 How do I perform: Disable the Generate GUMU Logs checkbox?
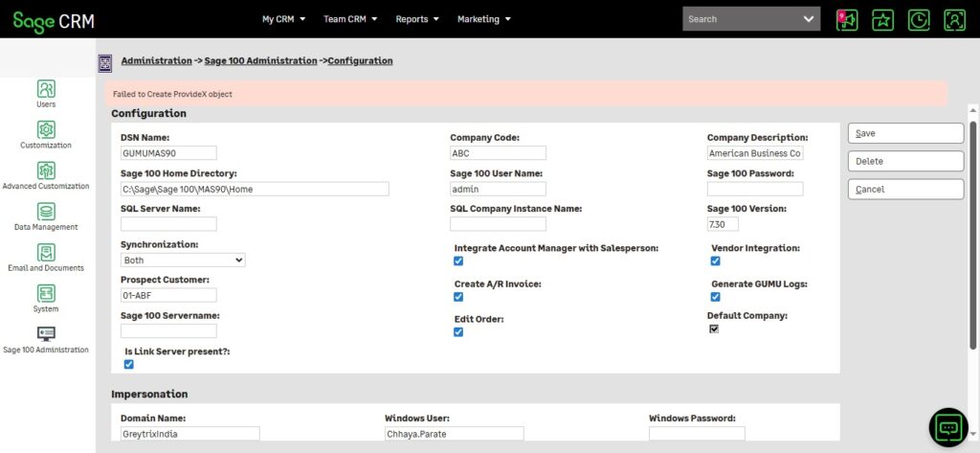click(x=715, y=297)
